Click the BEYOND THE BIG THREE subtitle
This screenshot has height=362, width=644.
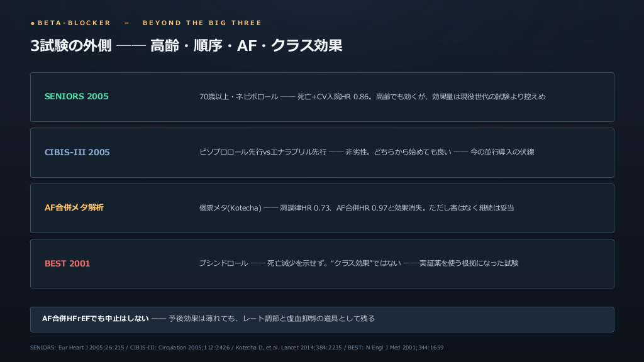[202, 23]
